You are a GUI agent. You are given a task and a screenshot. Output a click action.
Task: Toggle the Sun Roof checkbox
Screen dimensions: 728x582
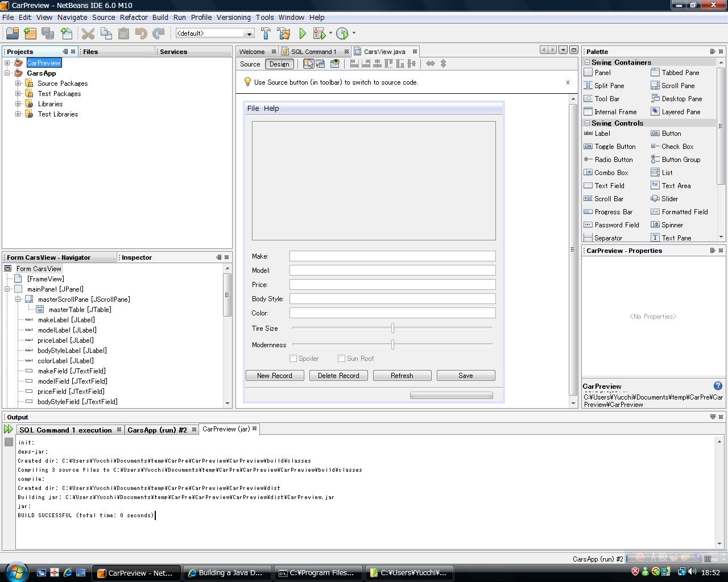[x=341, y=359]
